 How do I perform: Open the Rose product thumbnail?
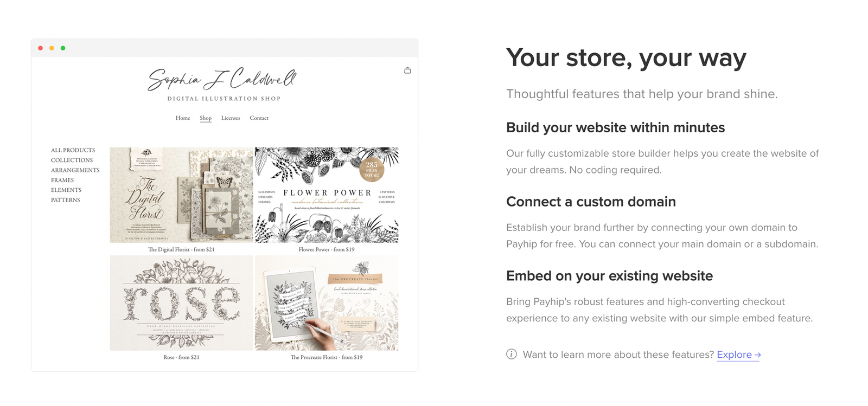point(181,302)
